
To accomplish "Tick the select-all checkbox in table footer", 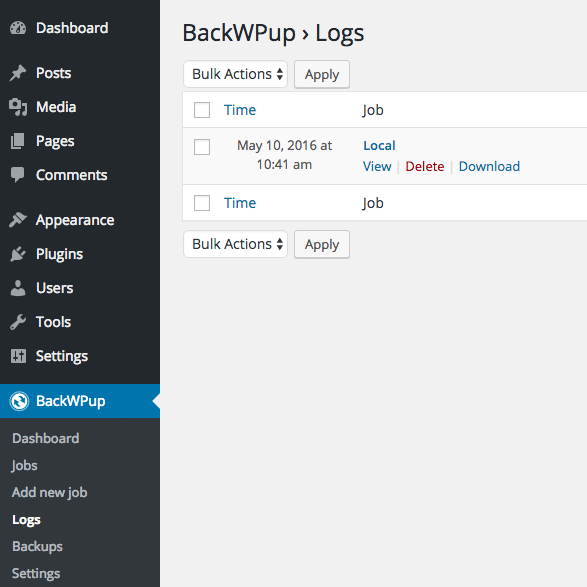I will point(202,203).
